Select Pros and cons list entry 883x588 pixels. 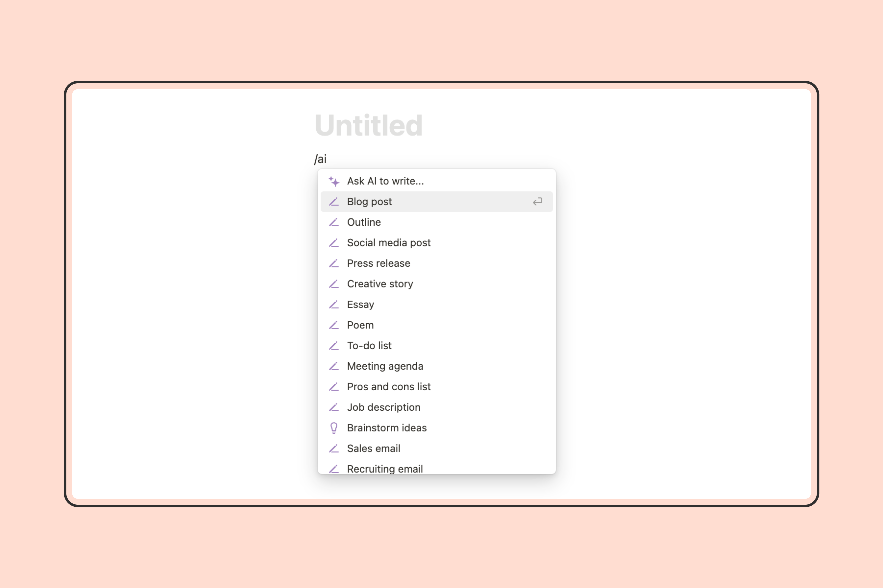(x=436, y=387)
